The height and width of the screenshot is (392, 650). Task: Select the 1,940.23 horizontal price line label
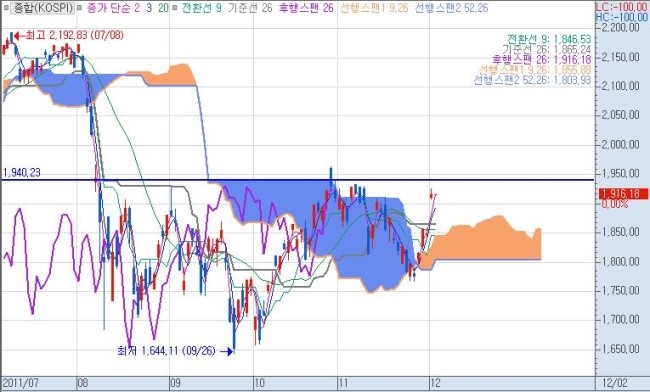click(x=22, y=172)
